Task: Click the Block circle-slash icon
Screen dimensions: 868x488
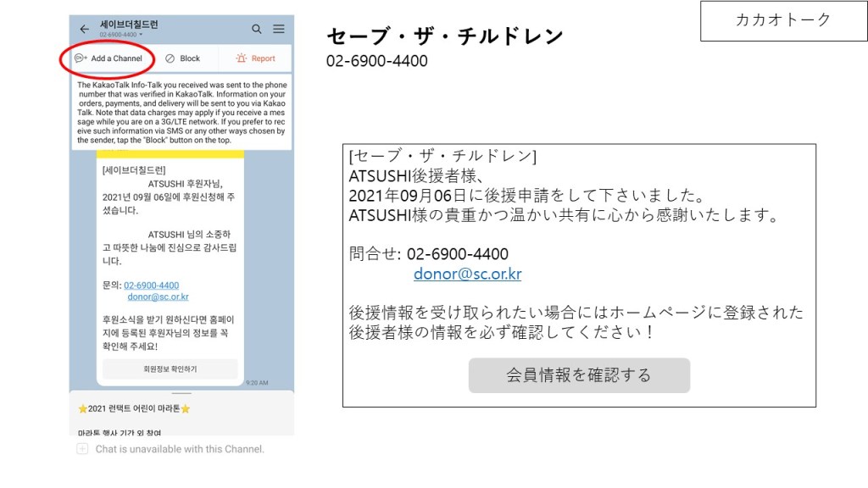Action: pos(170,58)
